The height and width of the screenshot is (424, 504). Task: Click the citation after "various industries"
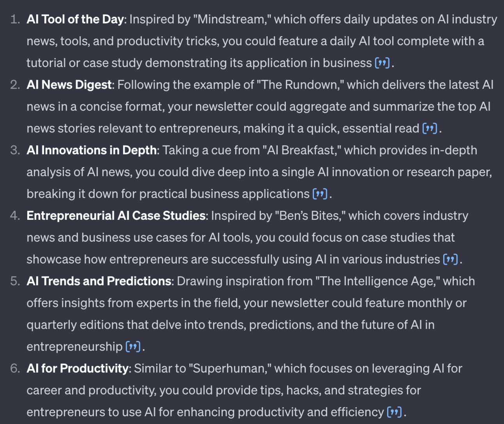(450, 259)
